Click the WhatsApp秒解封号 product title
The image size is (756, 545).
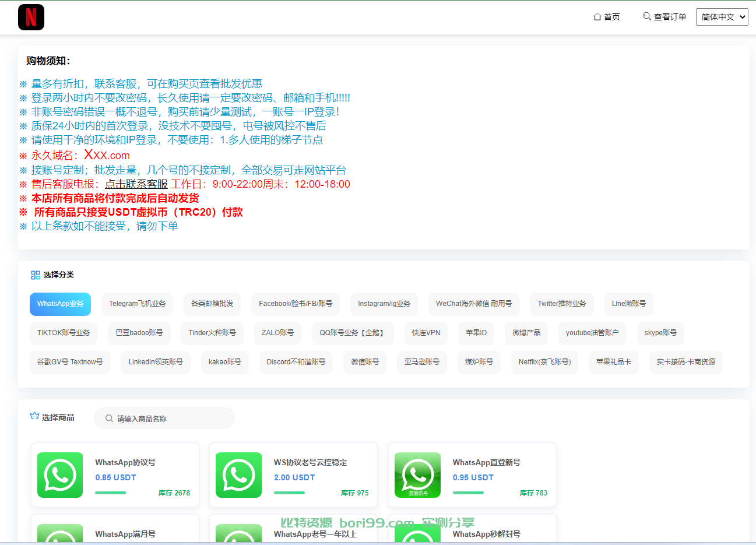[x=487, y=534]
